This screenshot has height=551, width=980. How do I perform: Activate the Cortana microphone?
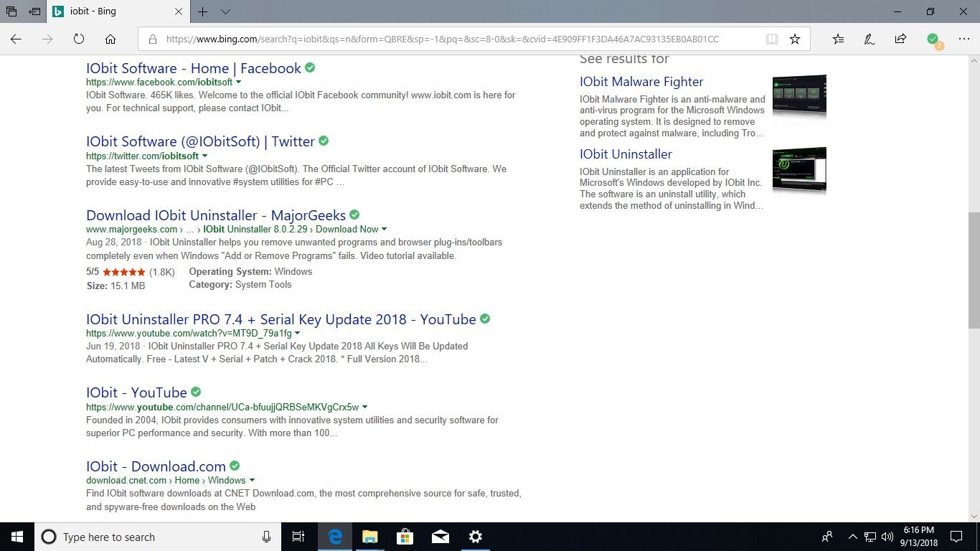click(x=266, y=537)
